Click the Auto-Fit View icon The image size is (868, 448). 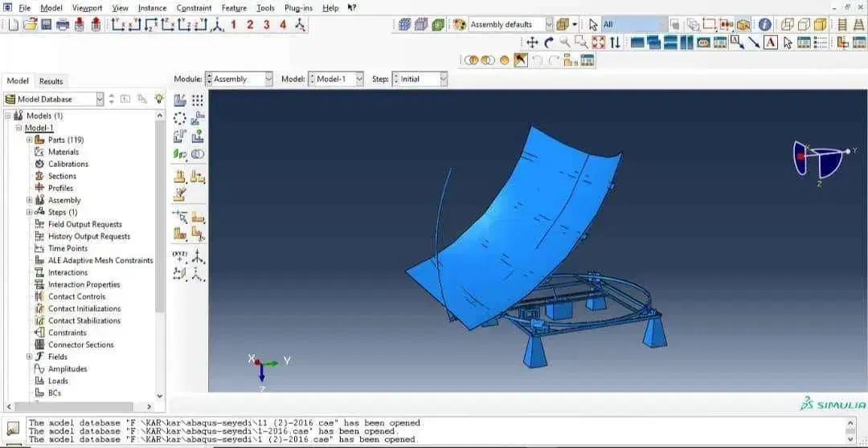pyautogui.click(x=598, y=42)
